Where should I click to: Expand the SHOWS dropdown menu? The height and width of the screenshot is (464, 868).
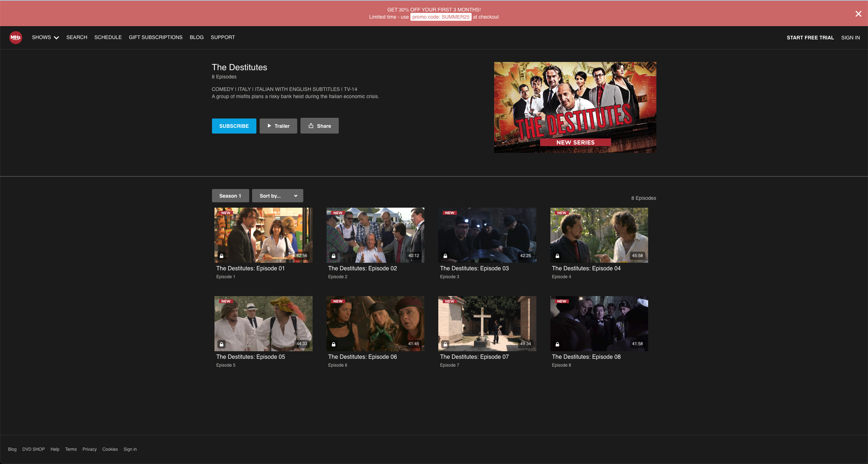tap(45, 37)
